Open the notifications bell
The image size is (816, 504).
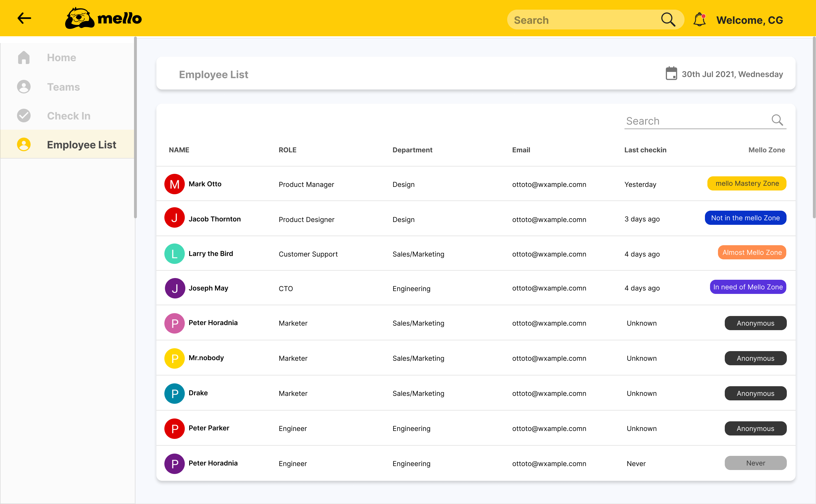click(699, 19)
